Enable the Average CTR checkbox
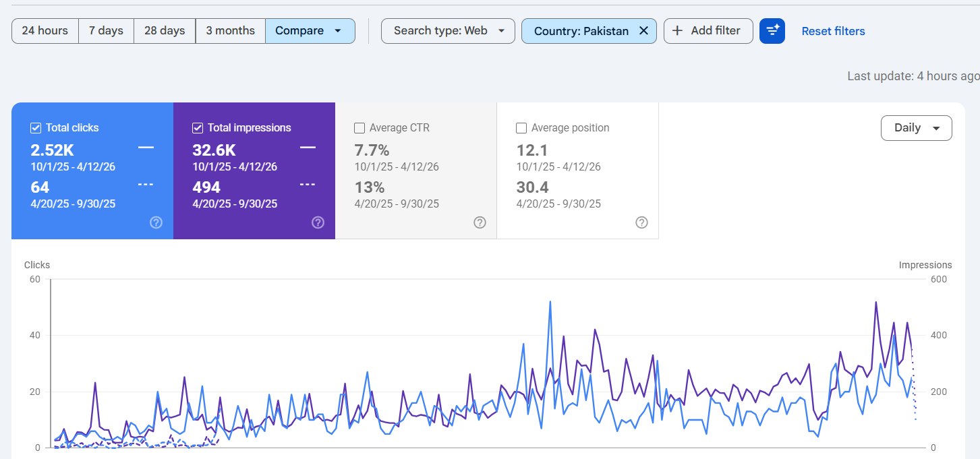The image size is (980, 459). point(359,128)
